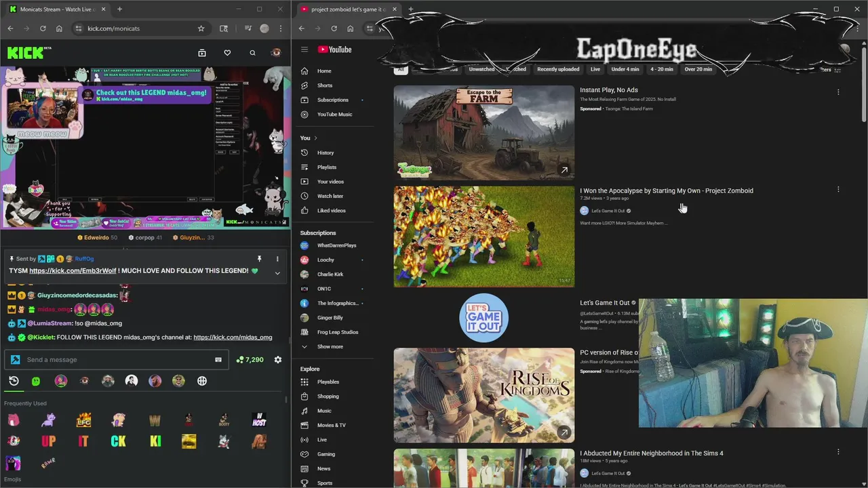Go back in the YouTube browser window

[x=301, y=28]
